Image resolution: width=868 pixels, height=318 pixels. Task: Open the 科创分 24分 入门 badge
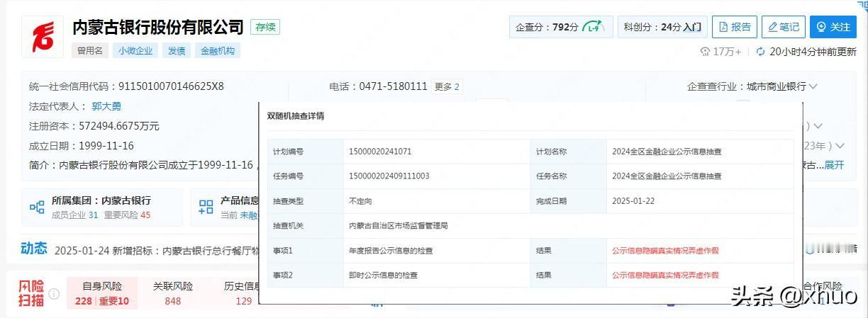[x=662, y=27]
